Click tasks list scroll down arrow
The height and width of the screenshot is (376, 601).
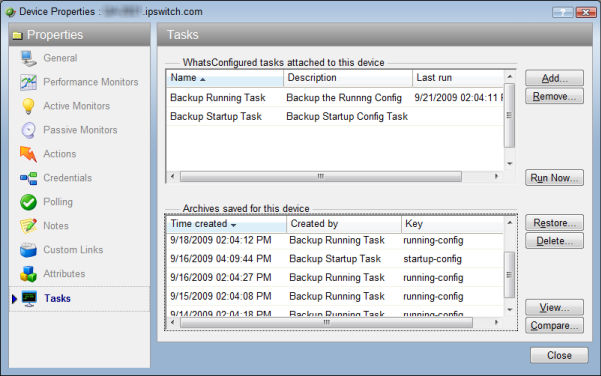pos(509,164)
